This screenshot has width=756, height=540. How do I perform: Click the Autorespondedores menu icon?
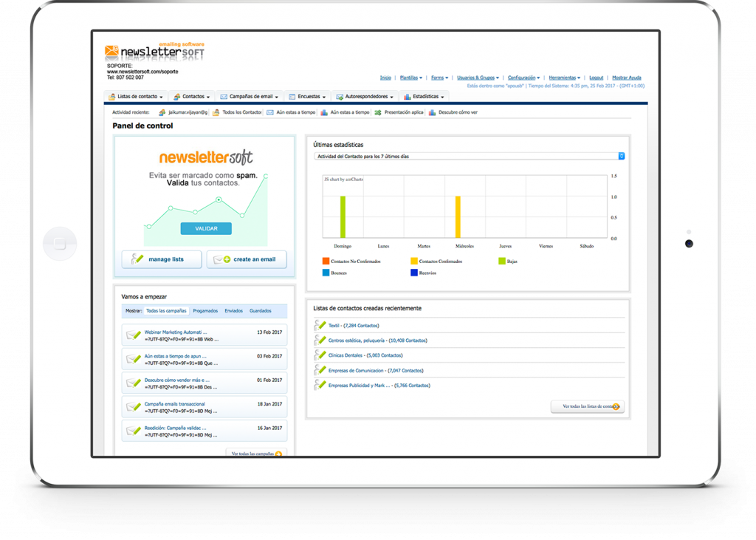(x=340, y=97)
